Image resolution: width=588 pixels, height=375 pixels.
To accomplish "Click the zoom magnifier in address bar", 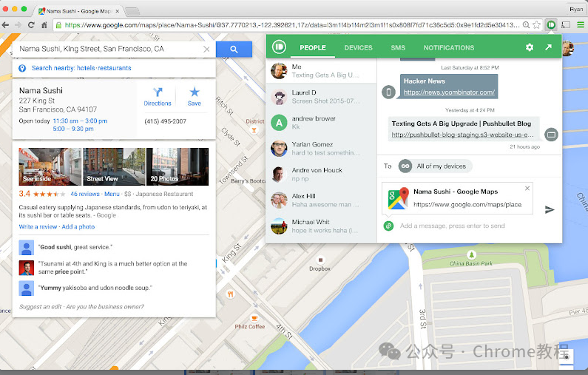I will (x=526, y=25).
